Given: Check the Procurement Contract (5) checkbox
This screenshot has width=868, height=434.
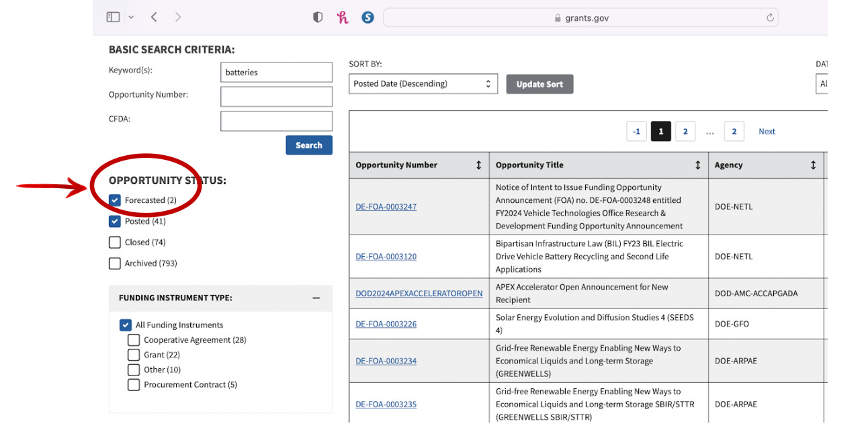Looking at the screenshot, I should point(134,385).
